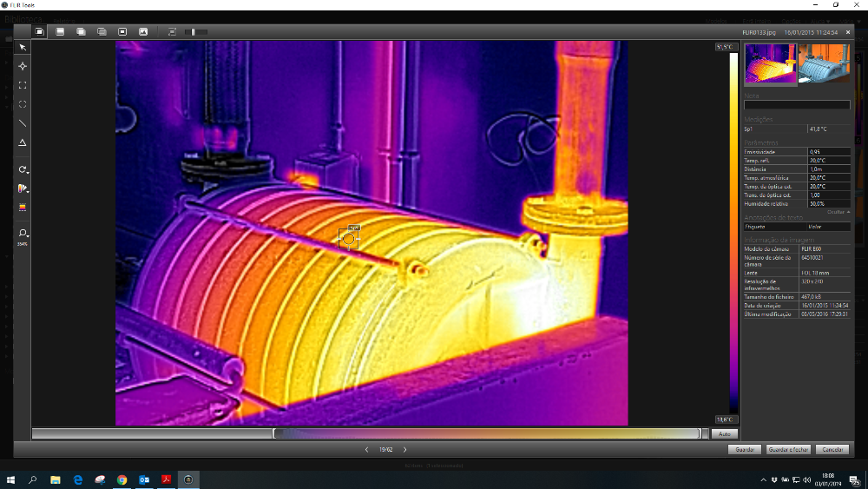Viewport: 868px width, 489px height.
Task: Select the arrow selection tool
Action: [23, 47]
